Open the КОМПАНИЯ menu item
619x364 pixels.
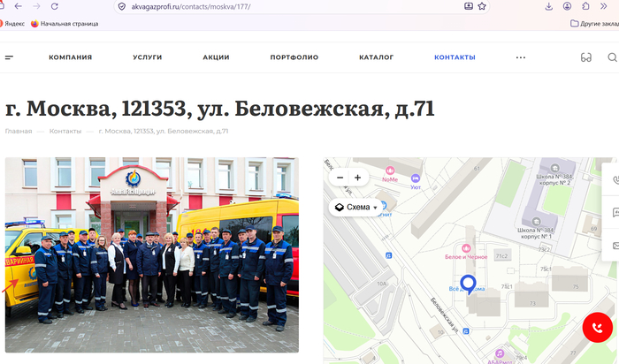[70, 57]
